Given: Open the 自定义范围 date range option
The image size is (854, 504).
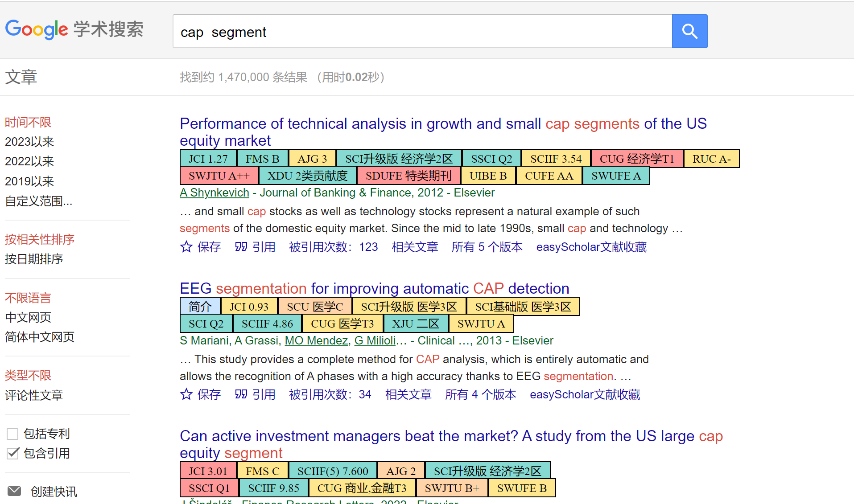Looking at the screenshot, I should (38, 201).
